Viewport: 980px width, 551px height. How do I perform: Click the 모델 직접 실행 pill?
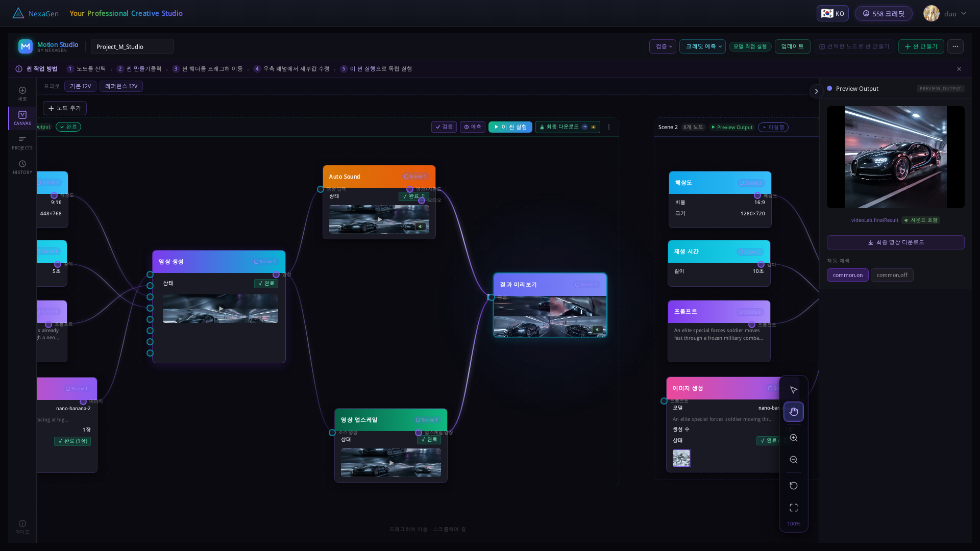pyautogui.click(x=750, y=46)
